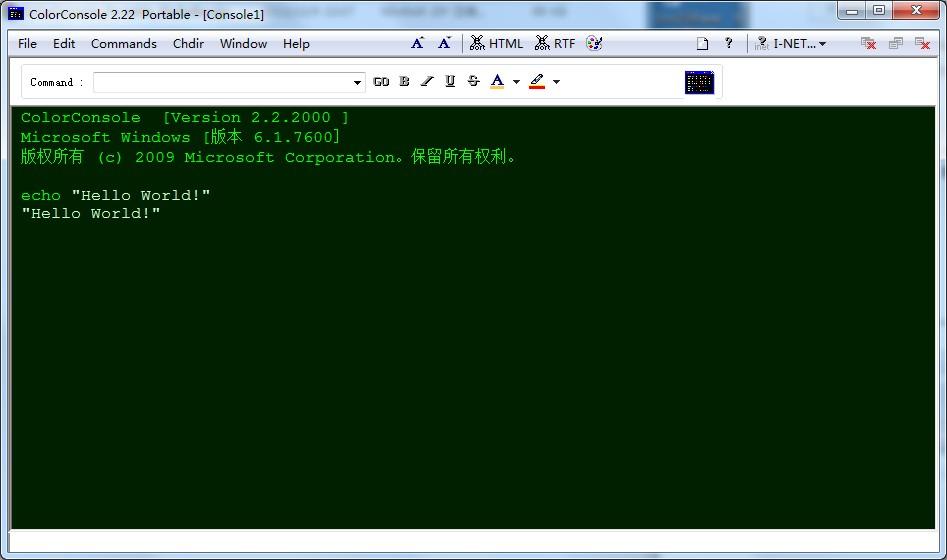Expand the font color dropdown arrow
Screen dimensions: 947x560
coord(516,82)
